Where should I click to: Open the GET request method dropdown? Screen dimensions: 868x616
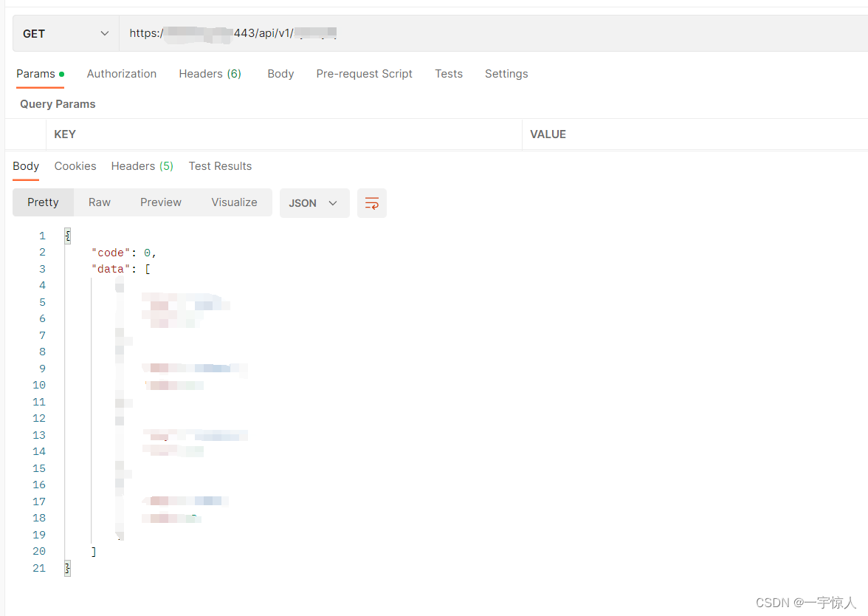point(65,33)
